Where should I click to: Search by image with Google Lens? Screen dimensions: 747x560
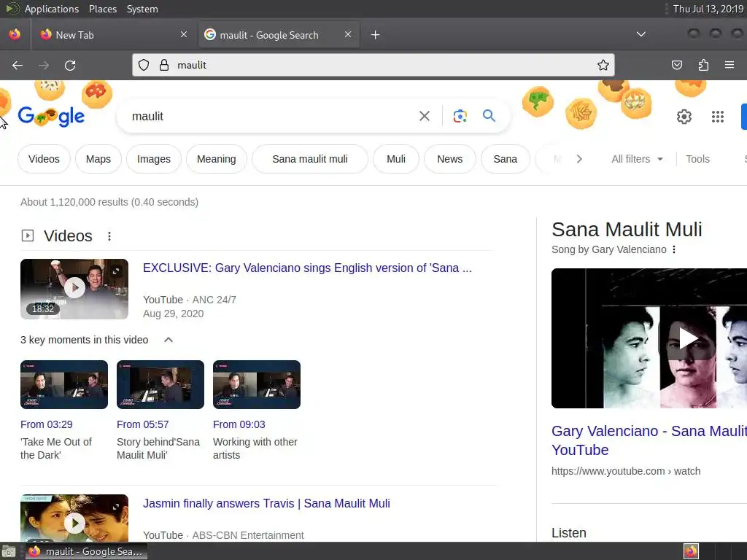coord(460,116)
